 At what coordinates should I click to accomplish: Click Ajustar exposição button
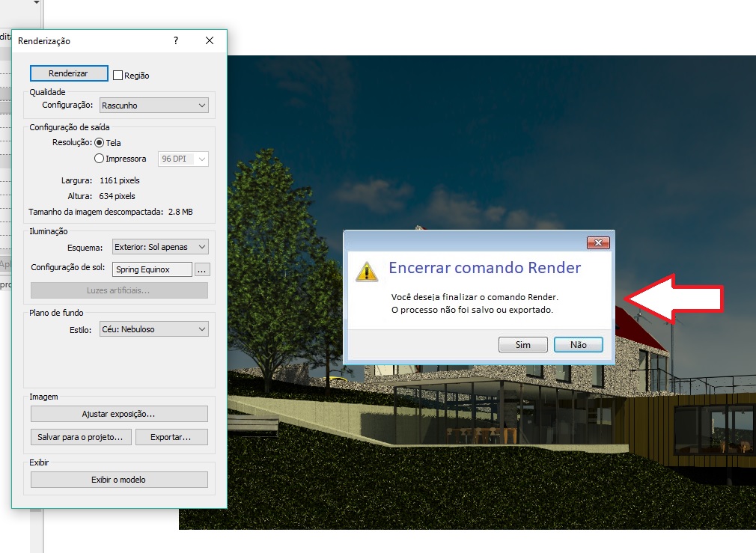click(119, 414)
